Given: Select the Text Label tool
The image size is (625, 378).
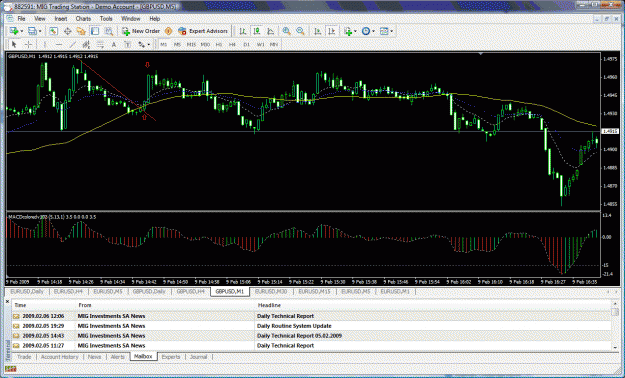Looking at the screenshot, I should 127,45.
